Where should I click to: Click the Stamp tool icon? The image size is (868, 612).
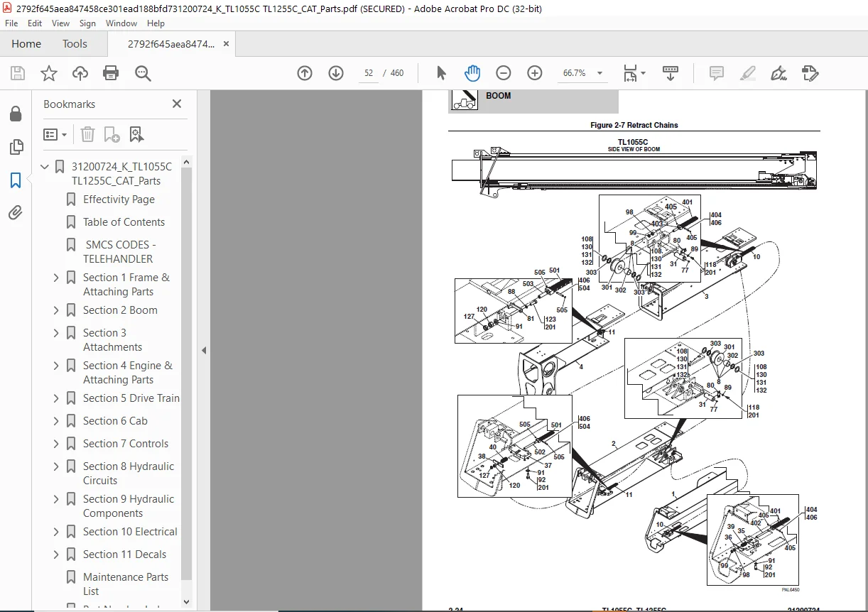click(x=810, y=73)
